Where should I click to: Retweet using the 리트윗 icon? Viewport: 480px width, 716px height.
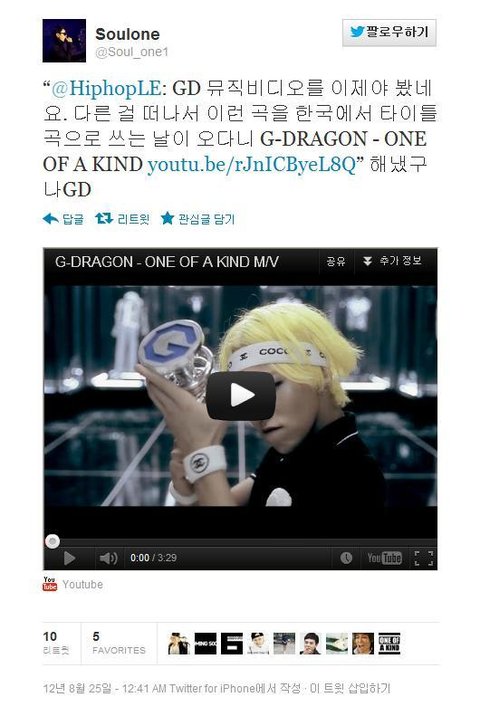point(104,219)
